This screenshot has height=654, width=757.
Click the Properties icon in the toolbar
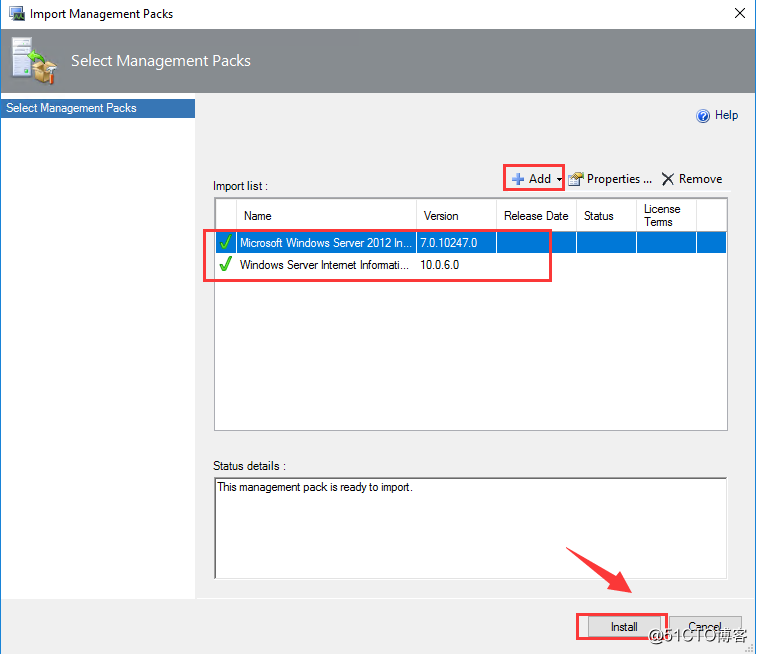(575, 179)
